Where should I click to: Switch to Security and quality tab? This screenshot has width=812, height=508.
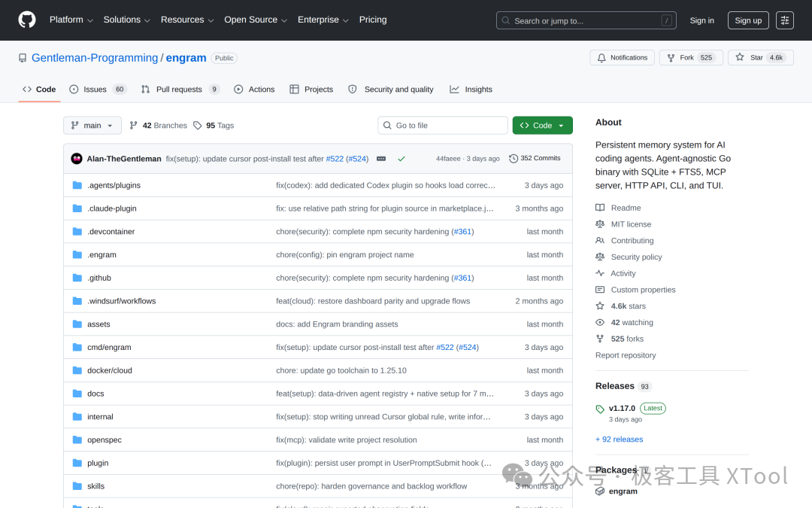click(x=391, y=89)
